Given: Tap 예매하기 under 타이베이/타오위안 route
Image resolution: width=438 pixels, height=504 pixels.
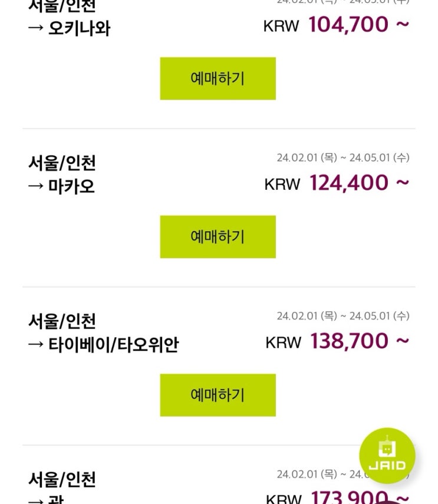Looking at the screenshot, I should click(218, 395).
